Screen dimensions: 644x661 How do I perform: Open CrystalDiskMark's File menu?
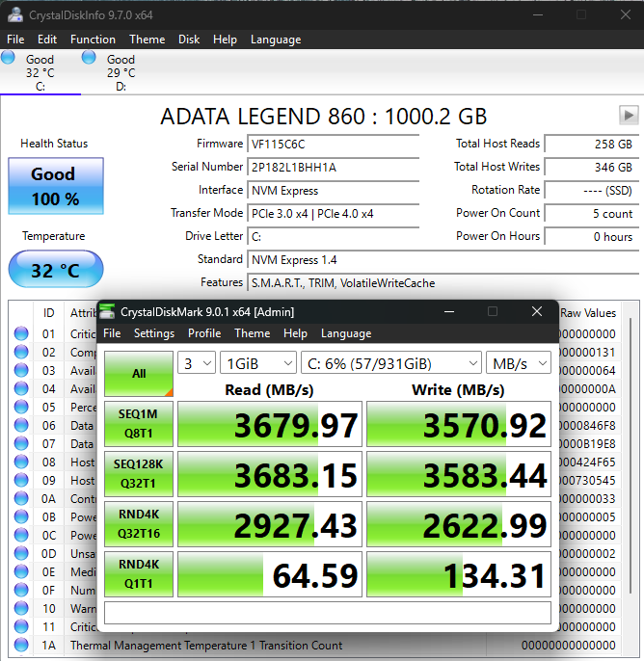pos(112,333)
